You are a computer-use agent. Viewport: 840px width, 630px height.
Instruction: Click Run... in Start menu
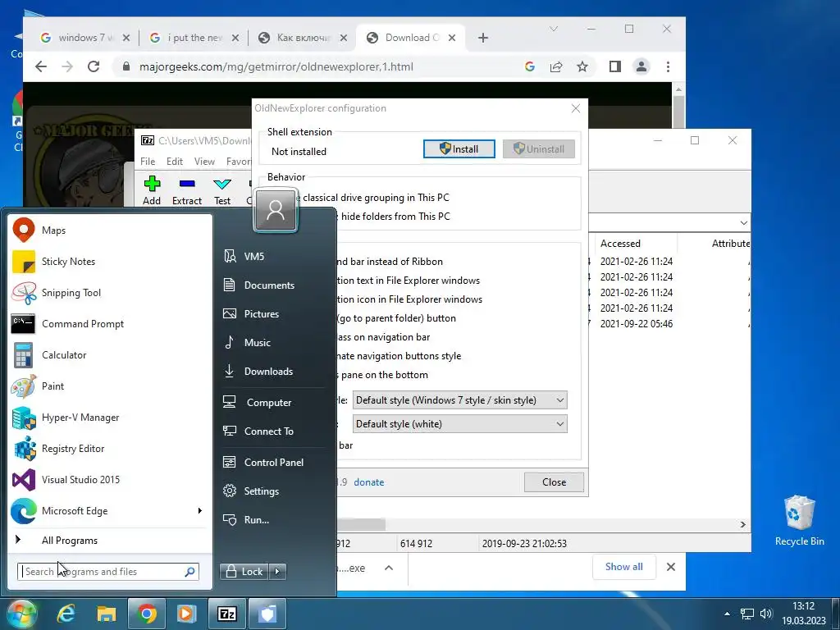point(274,519)
